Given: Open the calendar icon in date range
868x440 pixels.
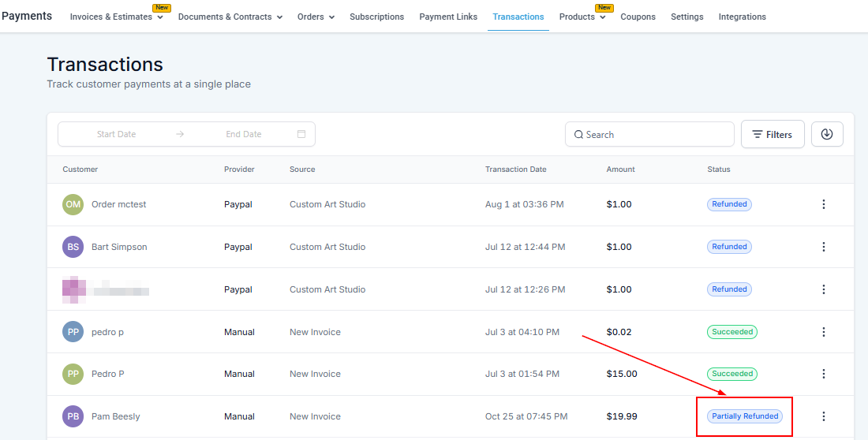Looking at the screenshot, I should 301,134.
